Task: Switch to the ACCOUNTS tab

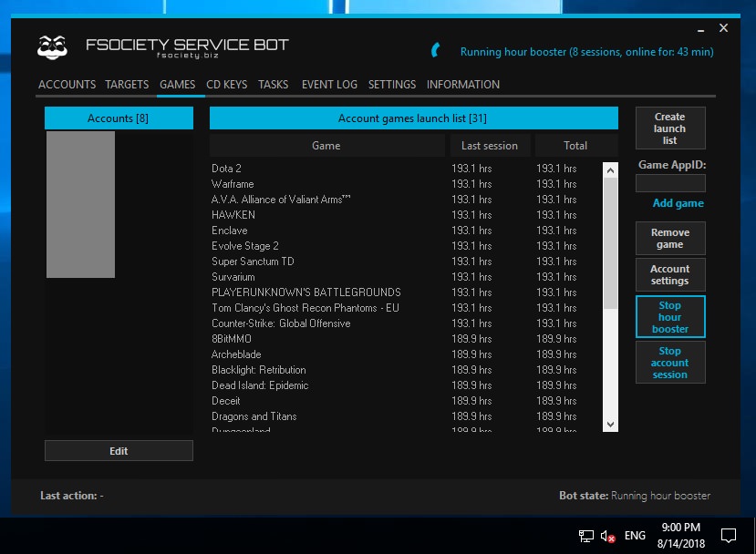Action: [67, 85]
